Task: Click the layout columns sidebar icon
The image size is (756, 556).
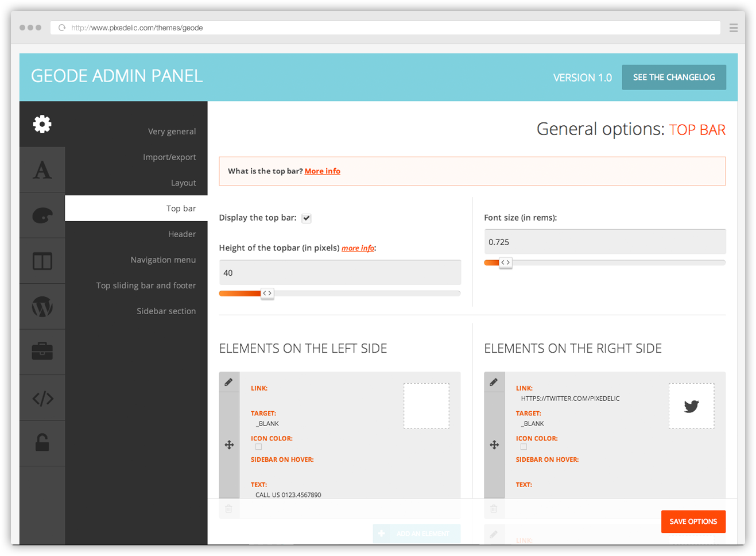Action: pos(42,261)
